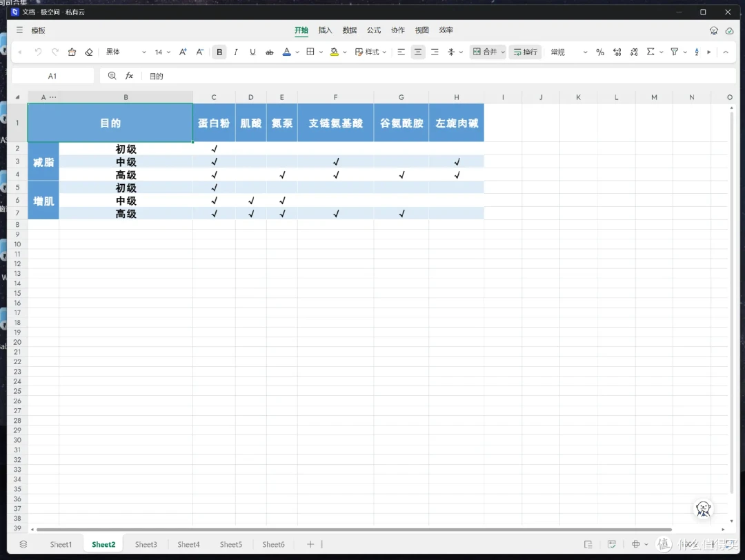745x560 pixels.
Task: Open the sheet list layers icon
Action: coord(23,544)
